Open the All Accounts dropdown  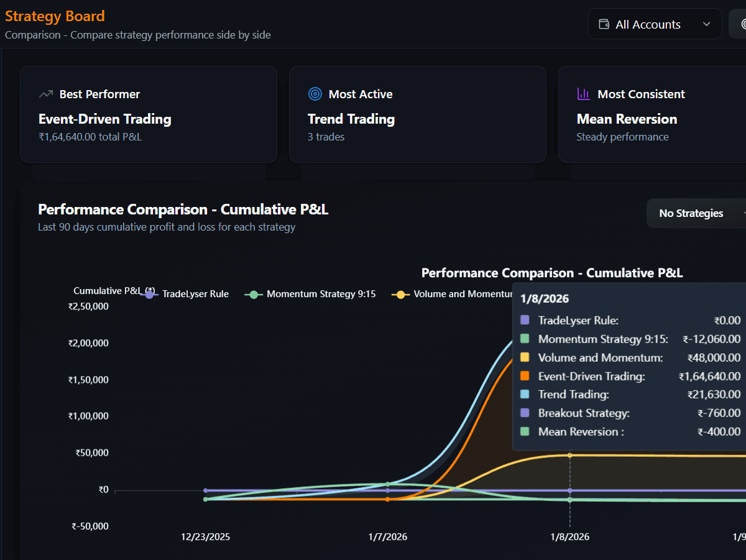[x=655, y=24]
